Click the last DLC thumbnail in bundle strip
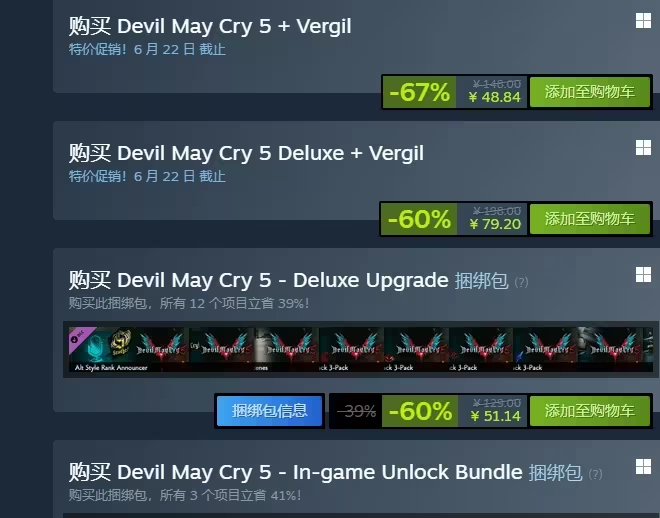 point(610,349)
